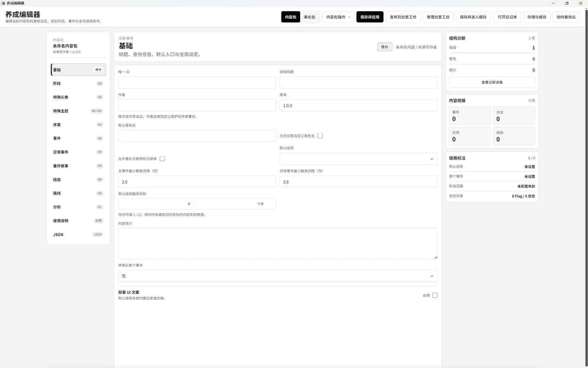
Task: Select the 事件 sidebar item
Action: [78, 138]
